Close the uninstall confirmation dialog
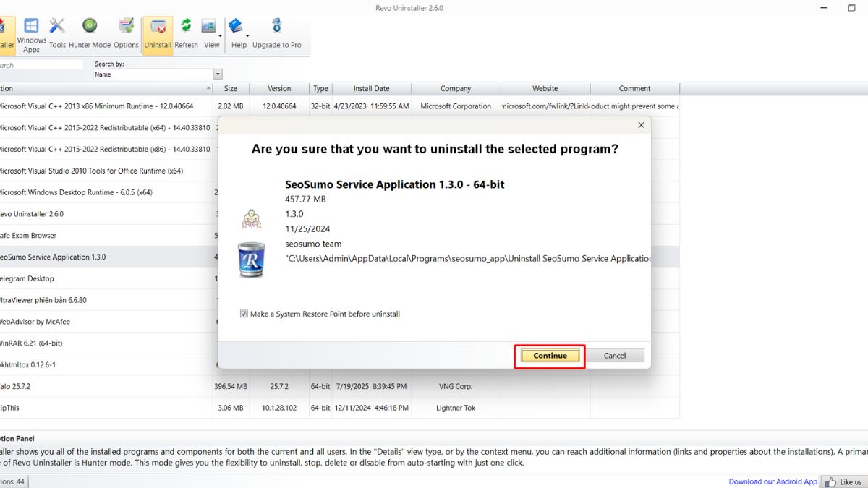Screen dimensions: 868x488 click(x=641, y=125)
